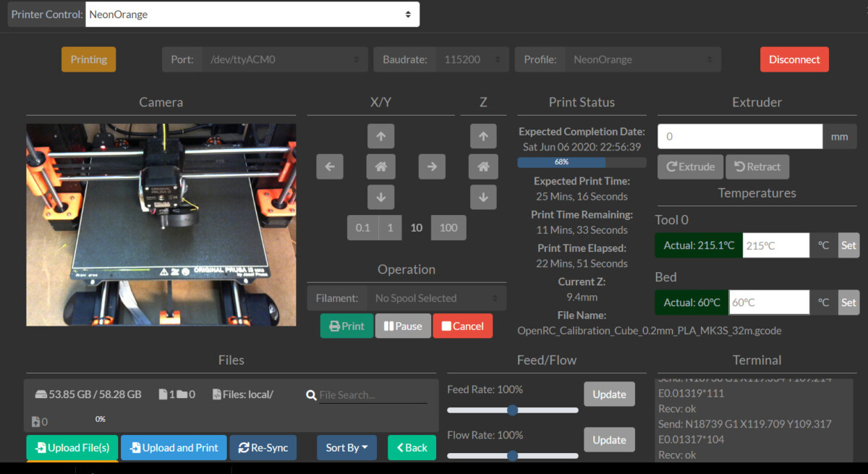The width and height of the screenshot is (868, 474).
Task: Click the Flow Rate slider
Action: click(513, 456)
